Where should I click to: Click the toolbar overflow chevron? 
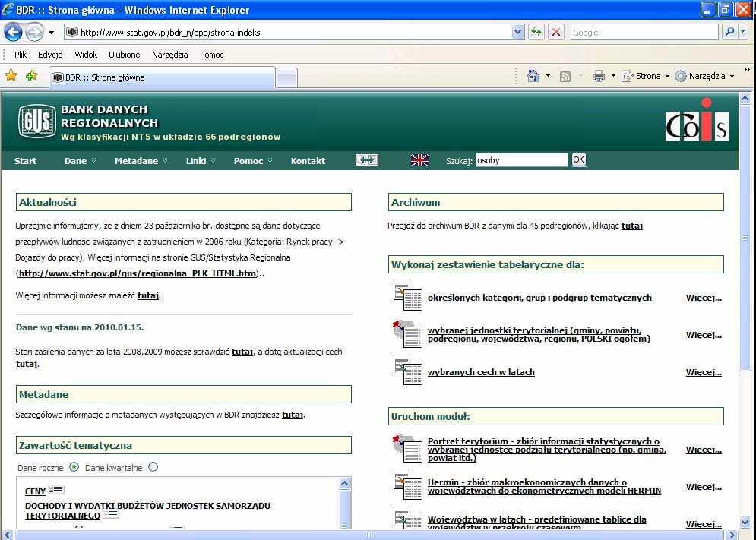tap(747, 70)
